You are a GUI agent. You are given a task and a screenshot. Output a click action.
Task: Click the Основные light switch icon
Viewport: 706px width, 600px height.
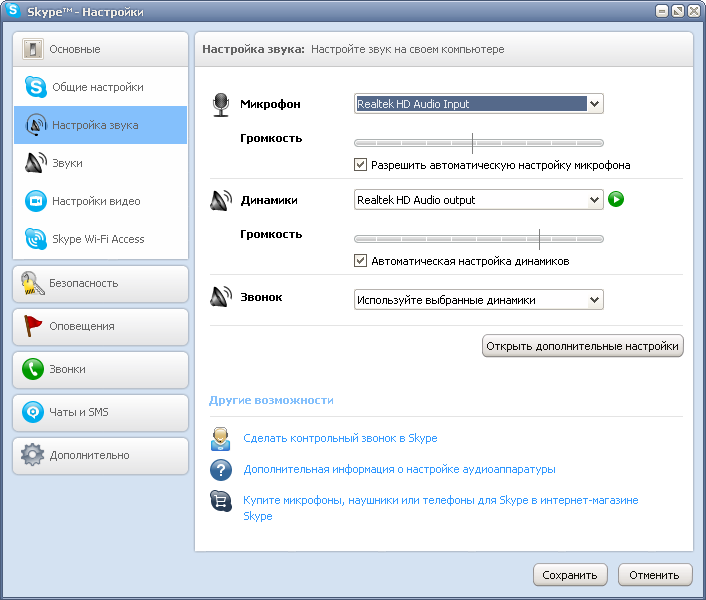pyautogui.click(x=33, y=49)
